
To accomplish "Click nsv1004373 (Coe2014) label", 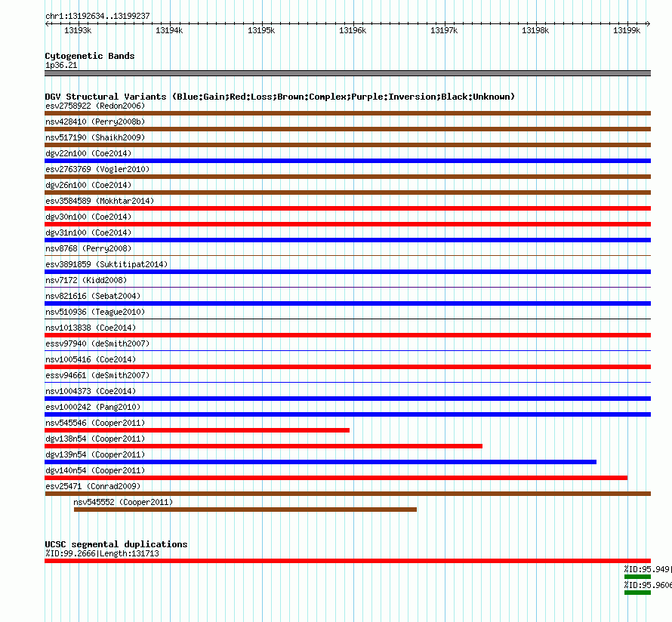I will coord(91,391).
